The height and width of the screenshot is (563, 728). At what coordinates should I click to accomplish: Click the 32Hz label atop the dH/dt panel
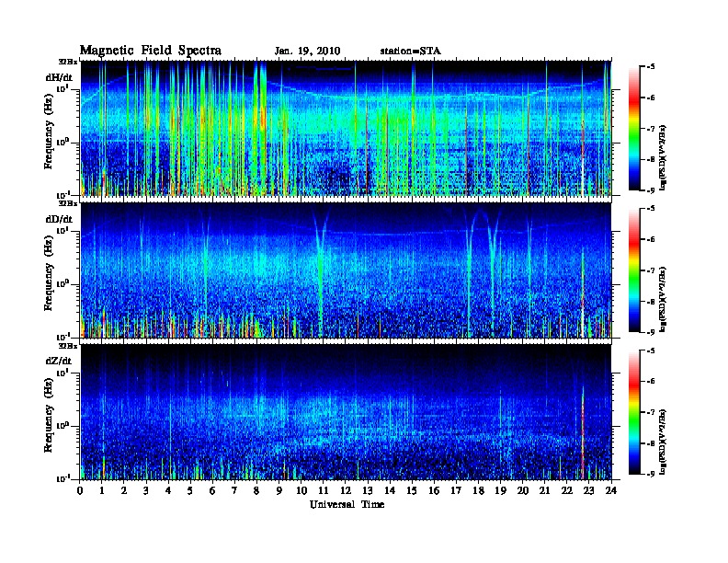[x=68, y=62]
